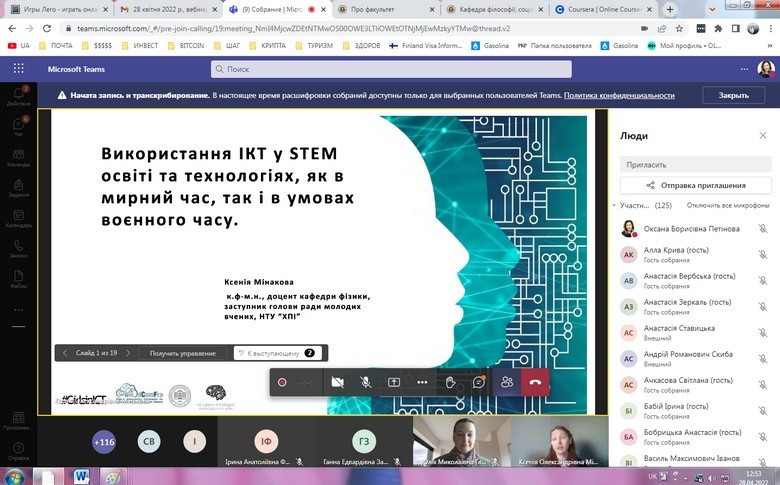The width and height of the screenshot is (780, 485).
Task: Toggle the microphone mute in meeting toolbar
Action: coord(366,382)
